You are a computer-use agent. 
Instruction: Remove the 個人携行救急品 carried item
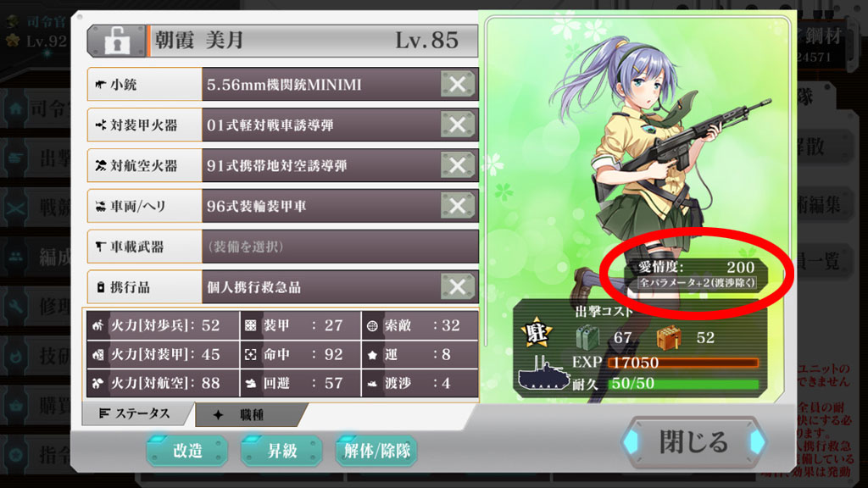coord(457,286)
